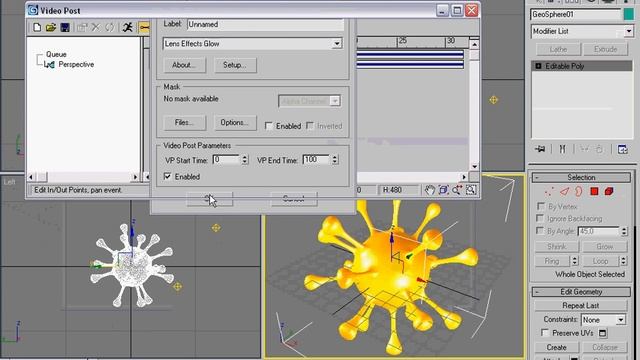Click OK button in filter event dialog
The image size is (640, 360).
[209, 199]
